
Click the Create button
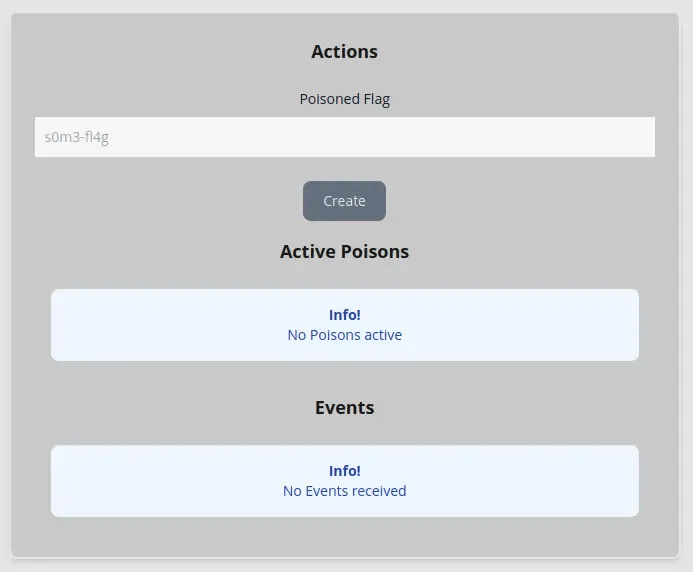pyautogui.click(x=344, y=201)
